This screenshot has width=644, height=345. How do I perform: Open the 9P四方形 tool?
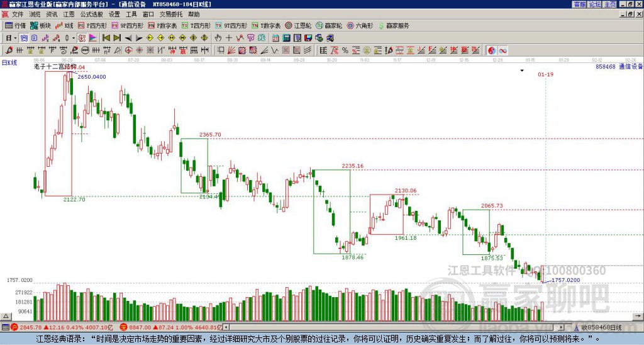(x=128, y=26)
